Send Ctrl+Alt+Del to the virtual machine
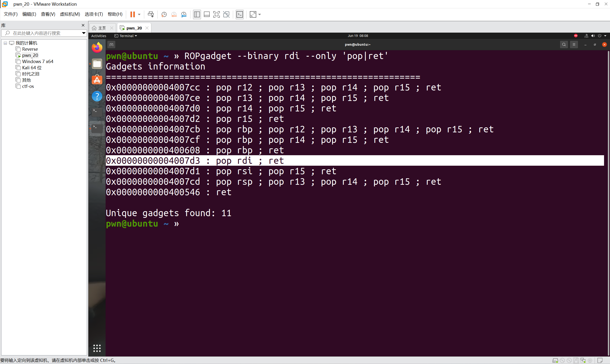The height and width of the screenshot is (364, 610). tap(151, 15)
